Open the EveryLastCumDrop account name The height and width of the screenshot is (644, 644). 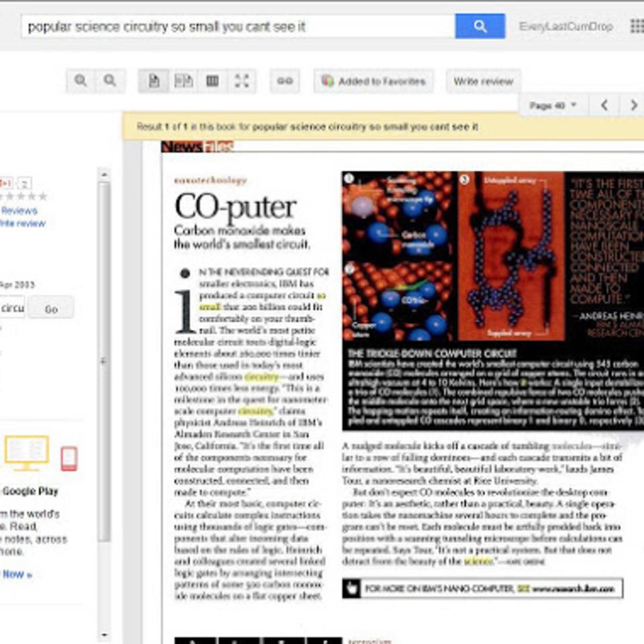[566, 26]
